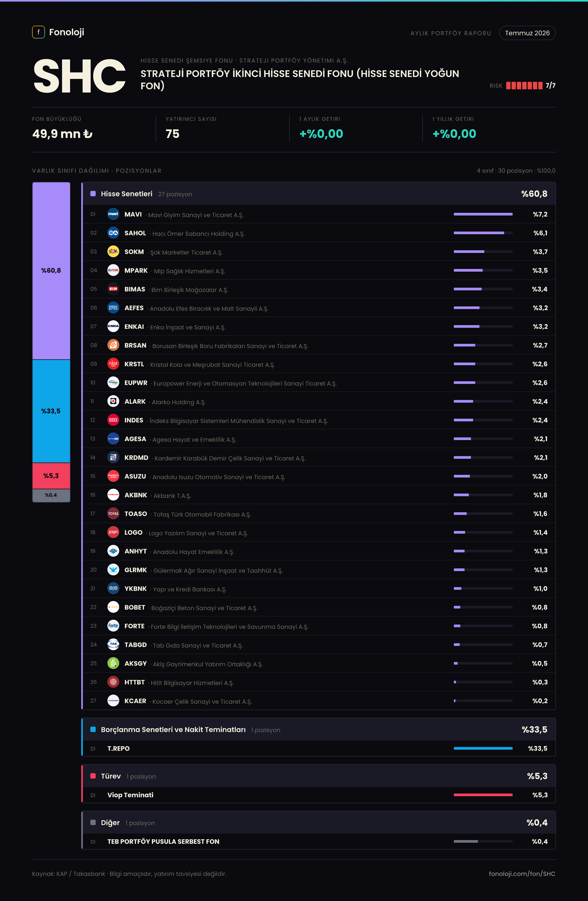The height and width of the screenshot is (901, 588).
Task: Open the Temmuz 2026 report date pill
Action: click(527, 33)
